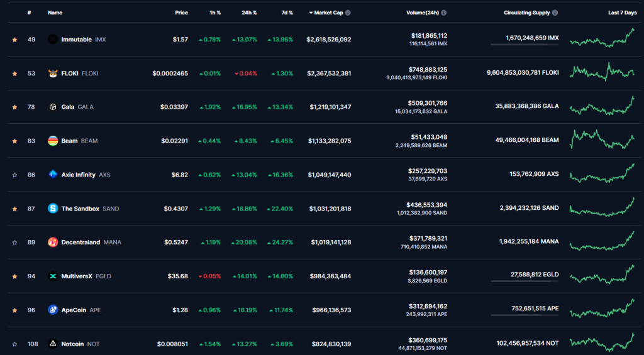This screenshot has width=644, height=355.
Task: Click Immutable volume $181,865,112
Action: 429,36
